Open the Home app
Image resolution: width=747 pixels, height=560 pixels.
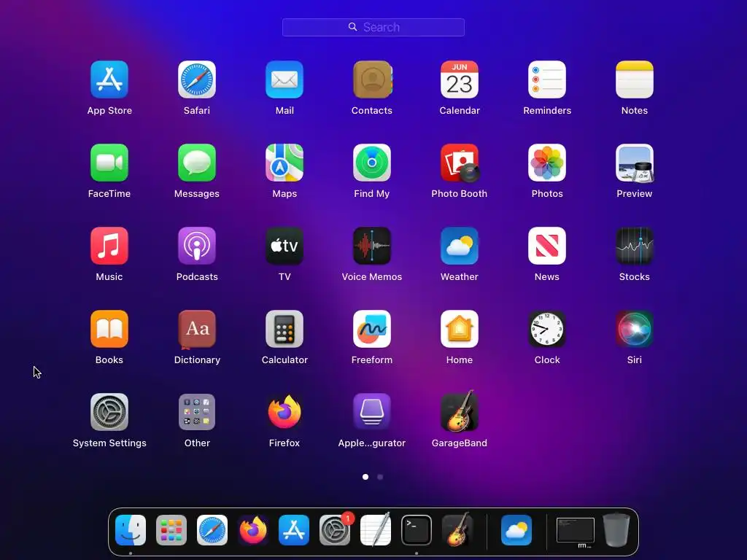click(460, 329)
